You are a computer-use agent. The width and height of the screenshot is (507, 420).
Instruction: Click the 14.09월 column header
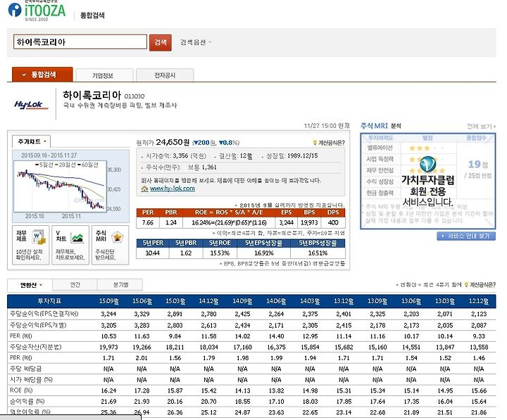[x=242, y=301]
